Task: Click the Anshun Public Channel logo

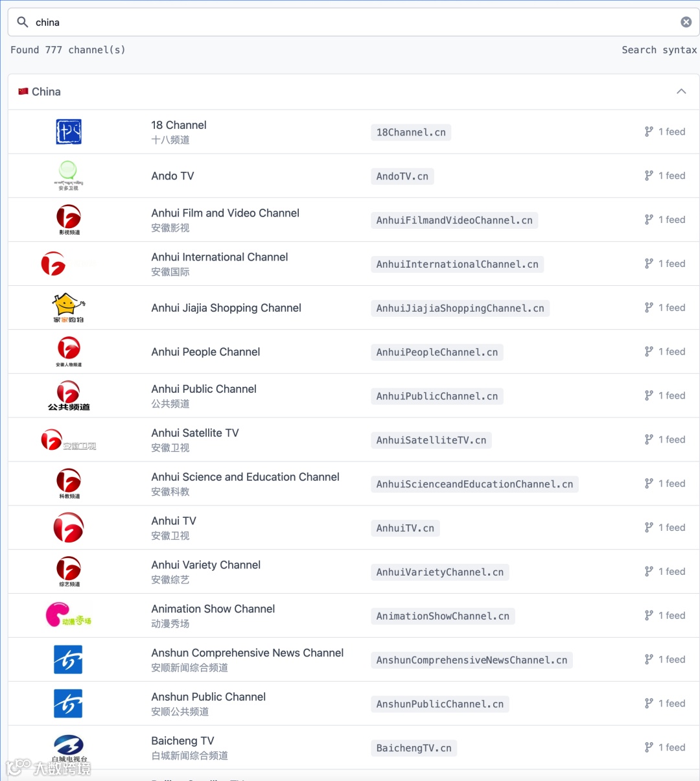Action: [x=69, y=704]
